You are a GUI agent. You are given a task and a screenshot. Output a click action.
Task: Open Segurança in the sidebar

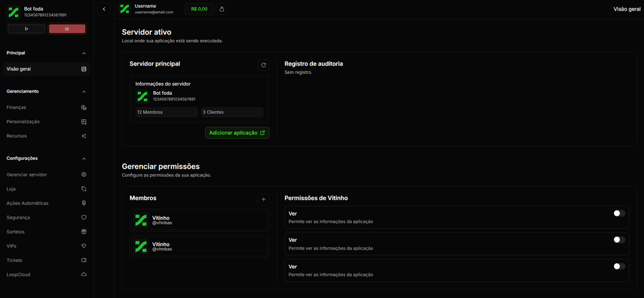47,218
